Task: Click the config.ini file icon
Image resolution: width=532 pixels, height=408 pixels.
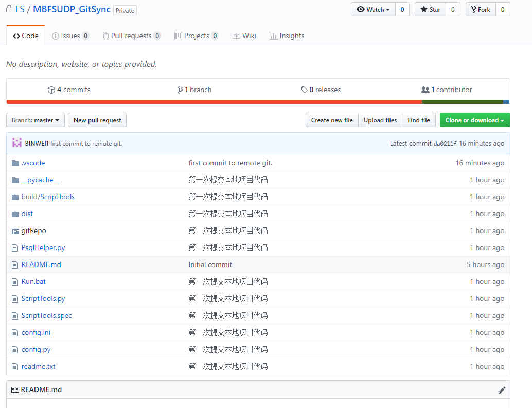Action: [x=15, y=333]
